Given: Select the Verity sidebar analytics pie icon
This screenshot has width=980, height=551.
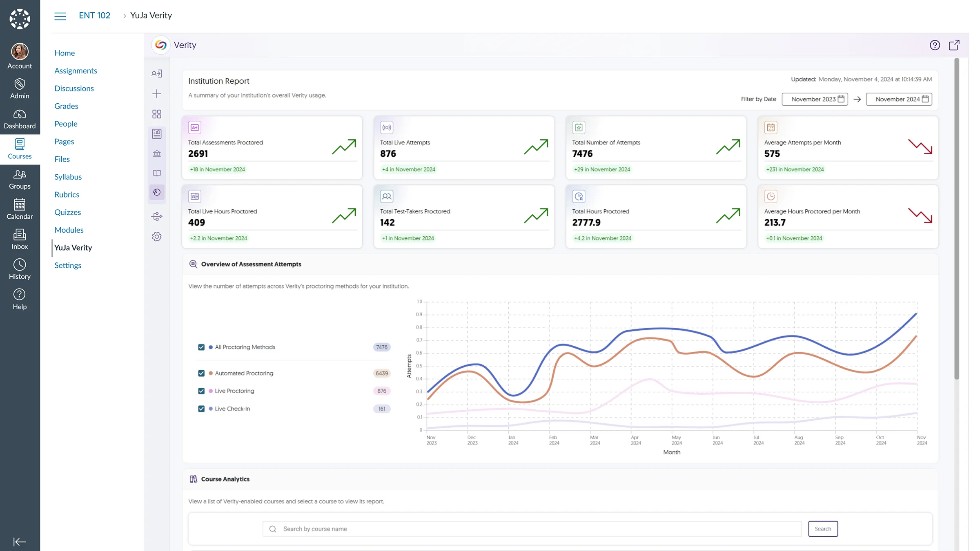Looking at the screenshot, I should tap(157, 192).
